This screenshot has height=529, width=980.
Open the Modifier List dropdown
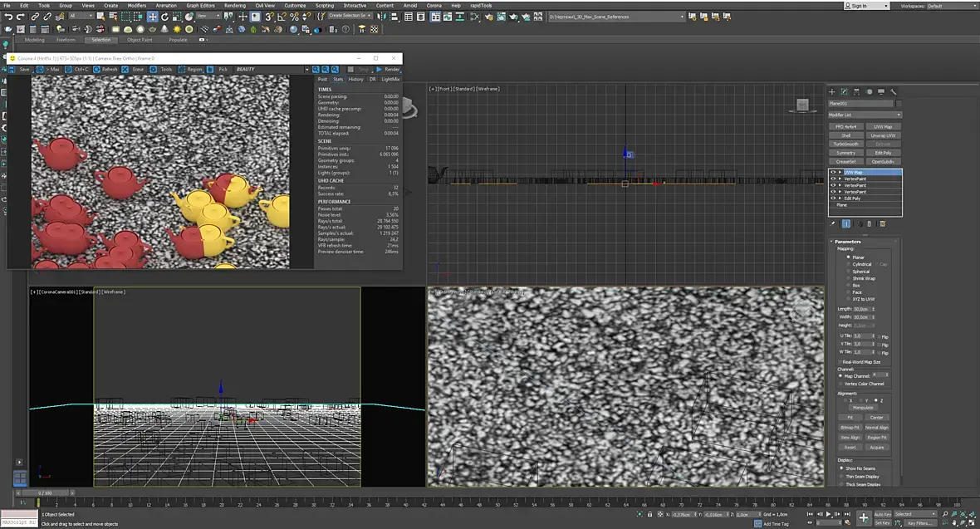(x=865, y=115)
